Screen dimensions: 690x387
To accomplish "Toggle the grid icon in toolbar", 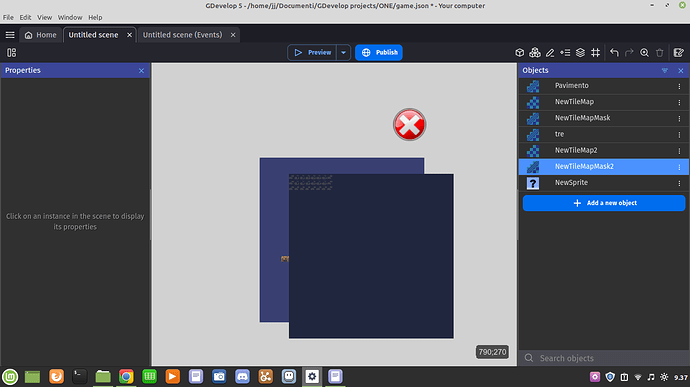I will 595,52.
